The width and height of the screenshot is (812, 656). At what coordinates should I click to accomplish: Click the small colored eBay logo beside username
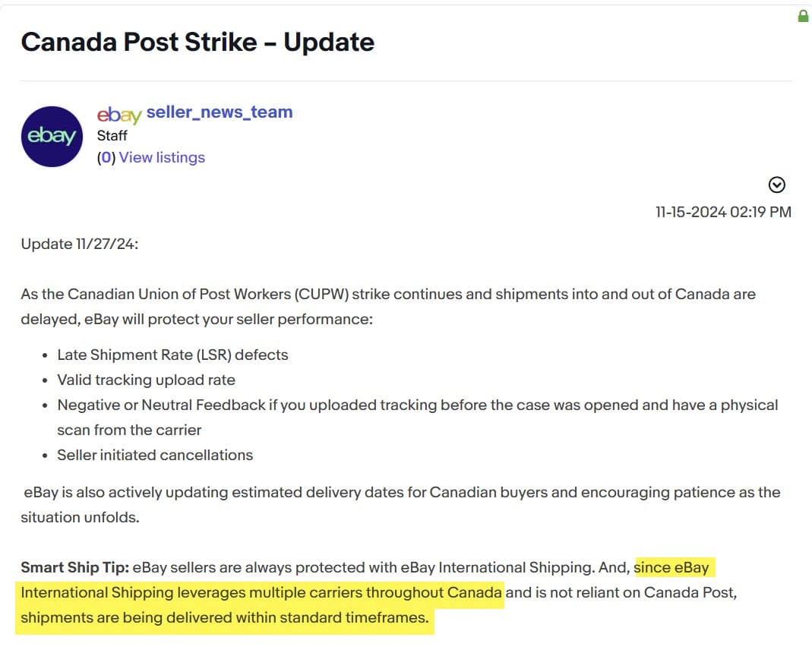[x=119, y=114]
